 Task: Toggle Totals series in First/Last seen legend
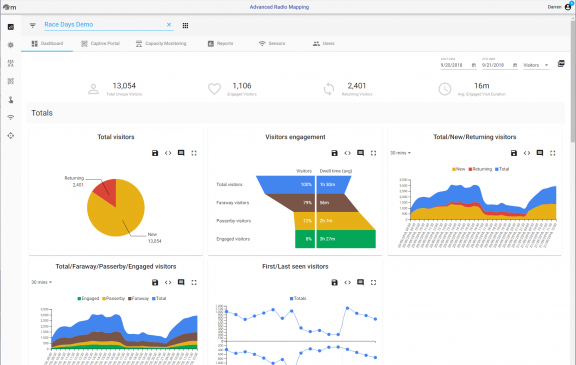pos(298,299)
